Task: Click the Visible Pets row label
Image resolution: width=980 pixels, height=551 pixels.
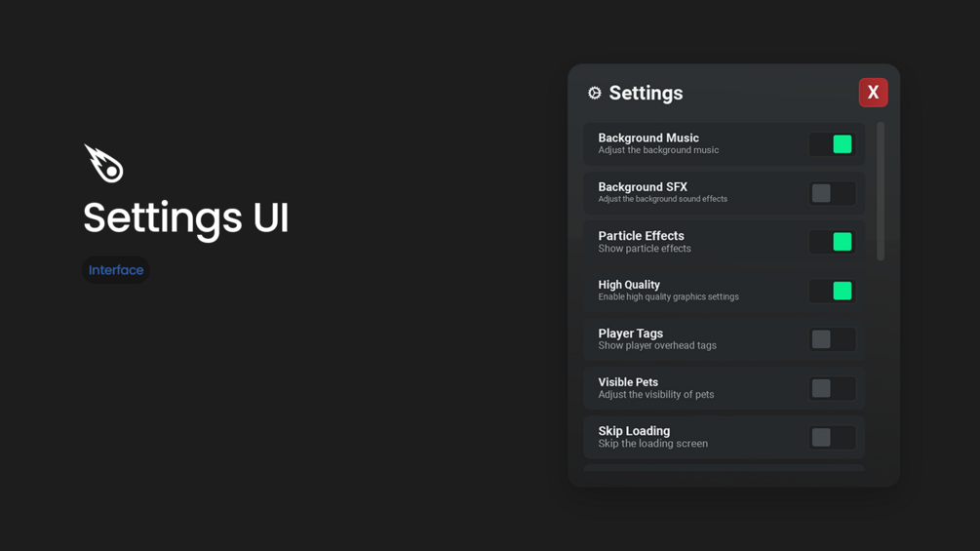Action: [628, 382]
